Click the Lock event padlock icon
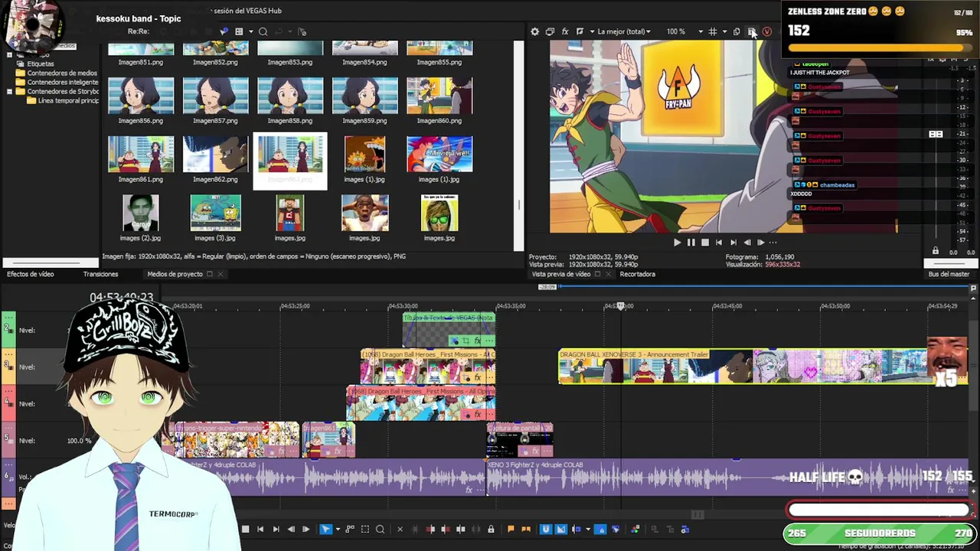This screenshot has height=551, width=980. [491, 529]
